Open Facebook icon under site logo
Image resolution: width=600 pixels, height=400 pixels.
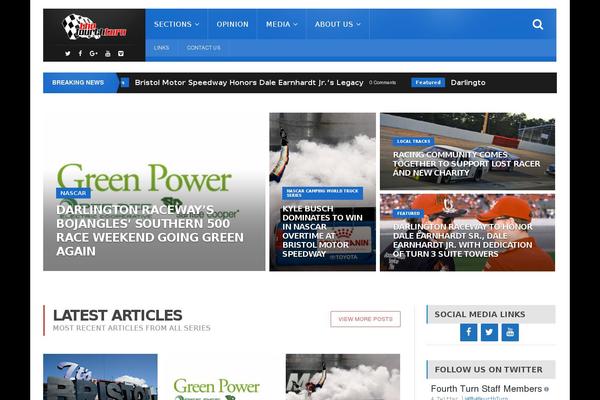coord(80,54)
